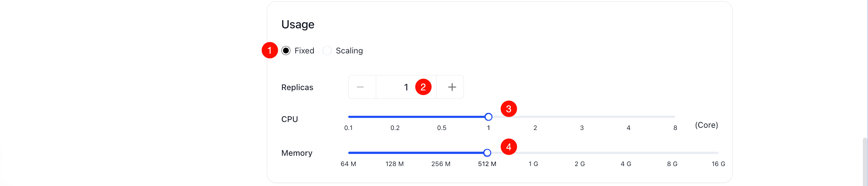
Task: Set CPU to 0.5 cores
Action: tap(442, 117)
